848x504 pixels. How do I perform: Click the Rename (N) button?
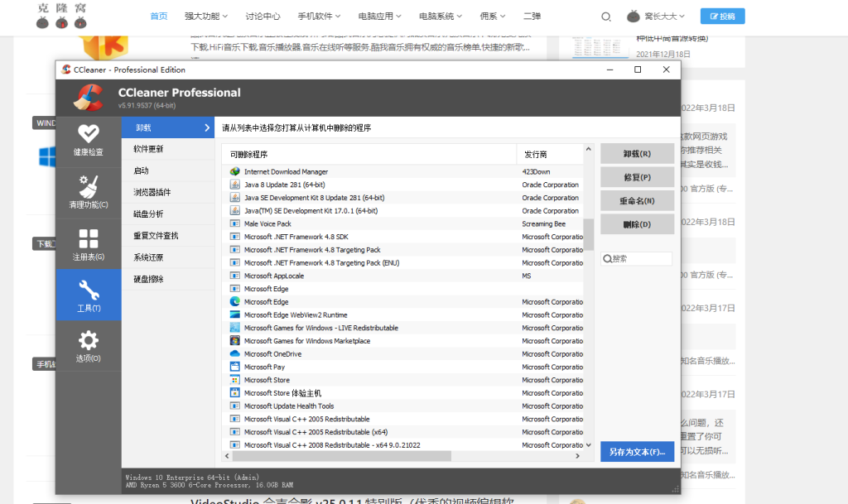pos(637,200)
